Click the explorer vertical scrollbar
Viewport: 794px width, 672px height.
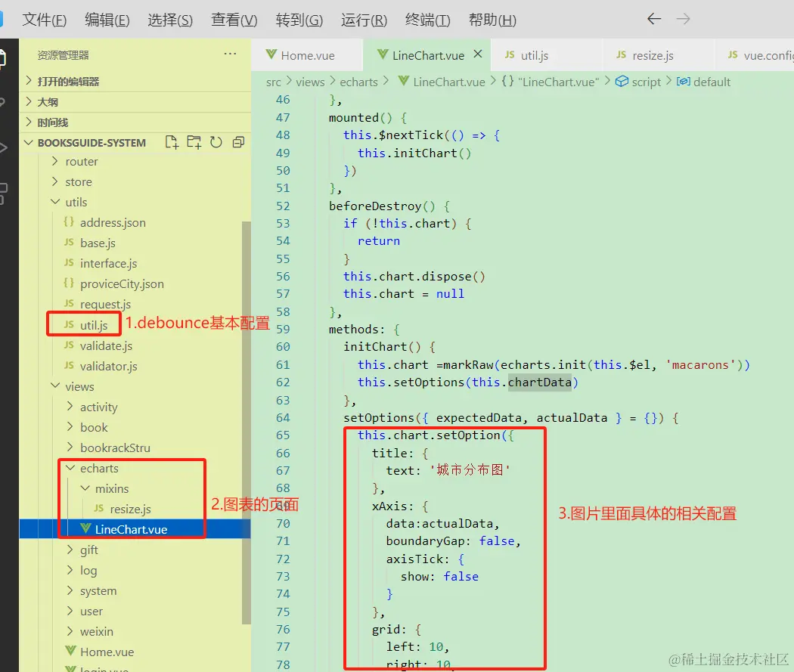(247, 423)
